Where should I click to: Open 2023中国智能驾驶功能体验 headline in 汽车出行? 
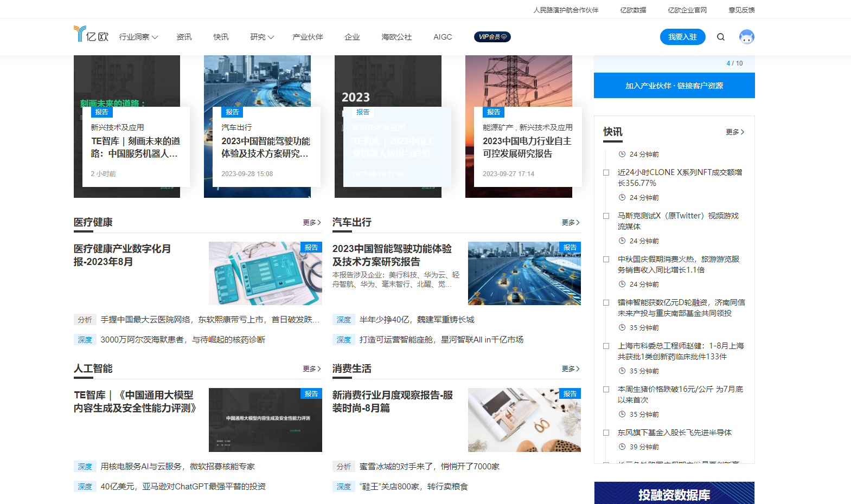coord(392,255)
